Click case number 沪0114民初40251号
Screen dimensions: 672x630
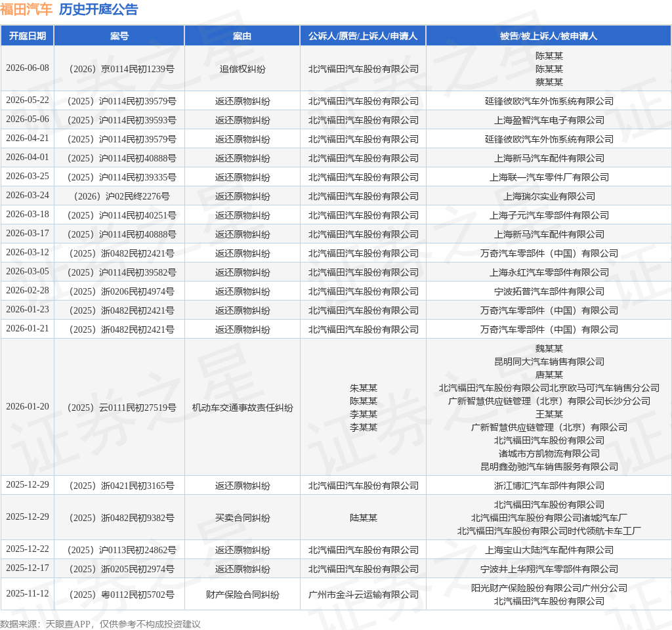(121, 215)
